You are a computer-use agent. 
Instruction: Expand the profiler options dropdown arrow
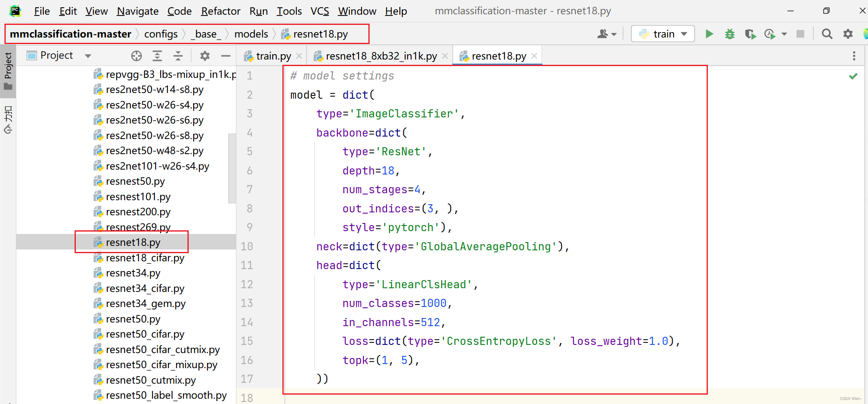[x=784, y=34]
